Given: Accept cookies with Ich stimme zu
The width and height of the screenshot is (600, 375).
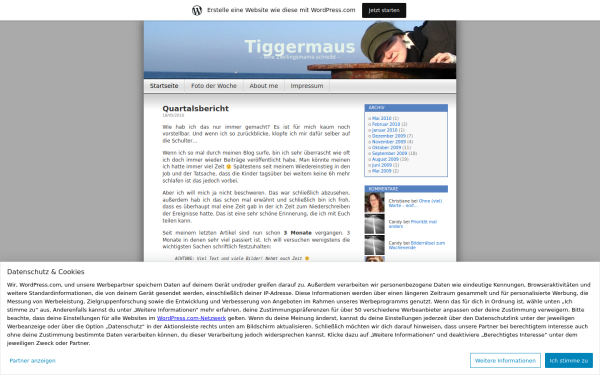Looking at the screenshot, I should coord(569,360).
